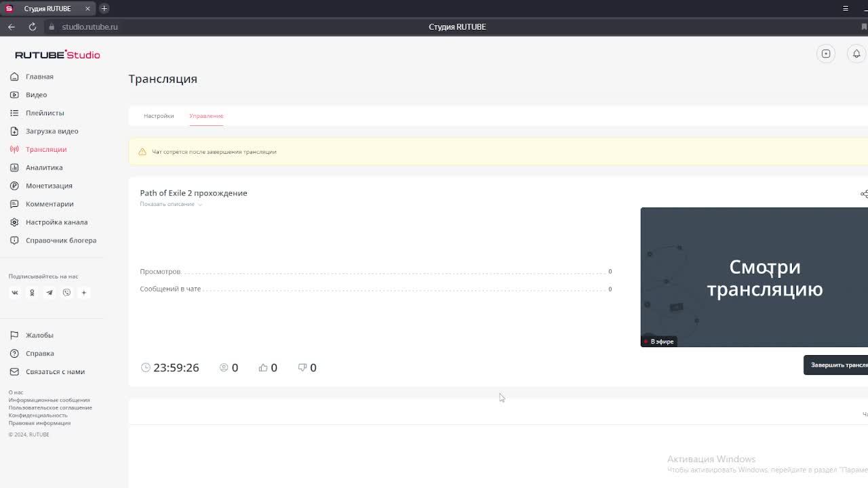The height and width of the screenshot is (488, 868).
Task: Select the Трансляции broadcast icon
Action: (x=14, y=149)
